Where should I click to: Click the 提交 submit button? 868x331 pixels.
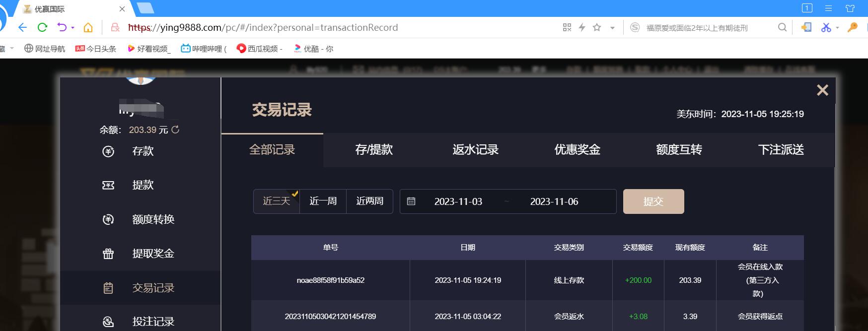653,201
